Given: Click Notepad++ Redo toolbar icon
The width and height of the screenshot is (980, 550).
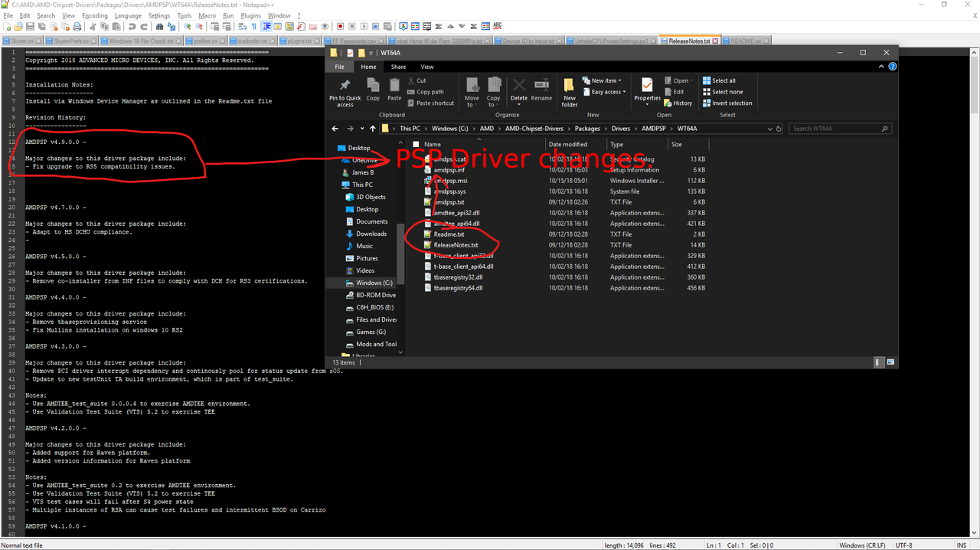Looking at the screenshot, I should click(144, 26).
